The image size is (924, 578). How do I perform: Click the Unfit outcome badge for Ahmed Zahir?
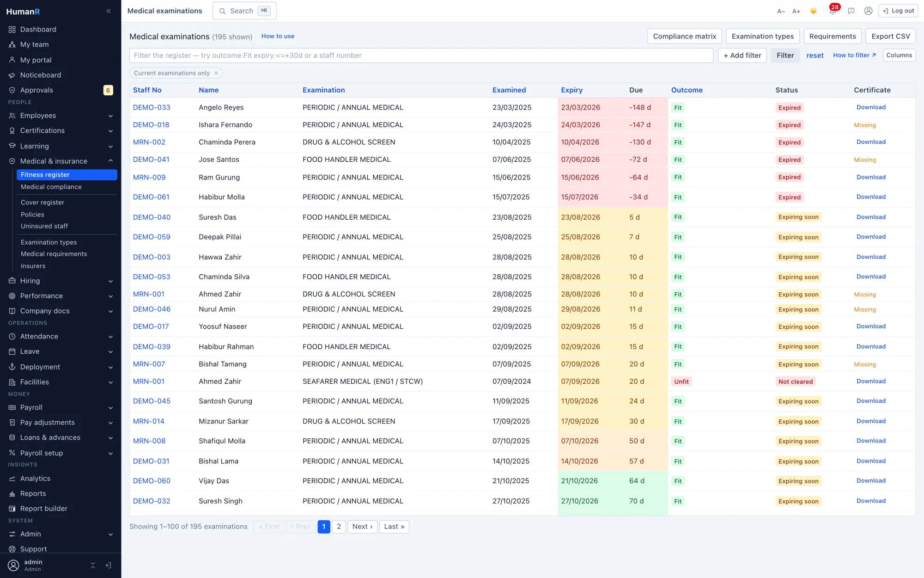pyautogui.click(x=681, y=382)
